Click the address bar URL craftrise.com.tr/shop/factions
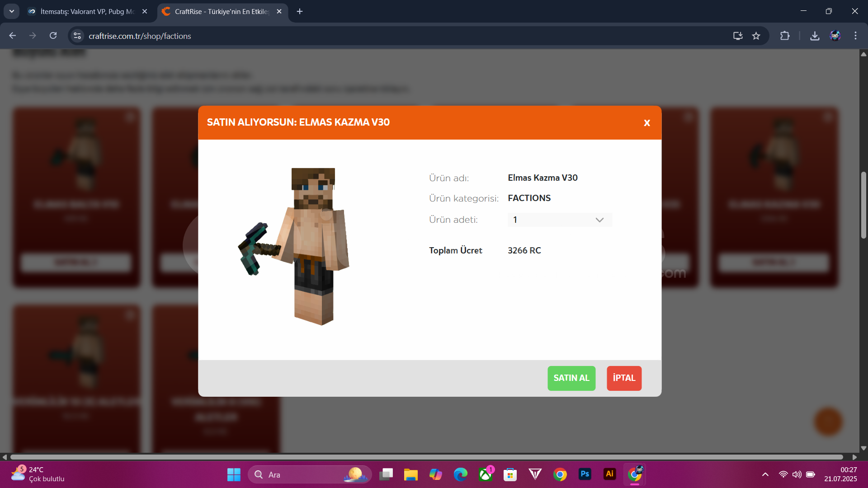The height and width of the screenshot is (488, 868). click(140, 36)
